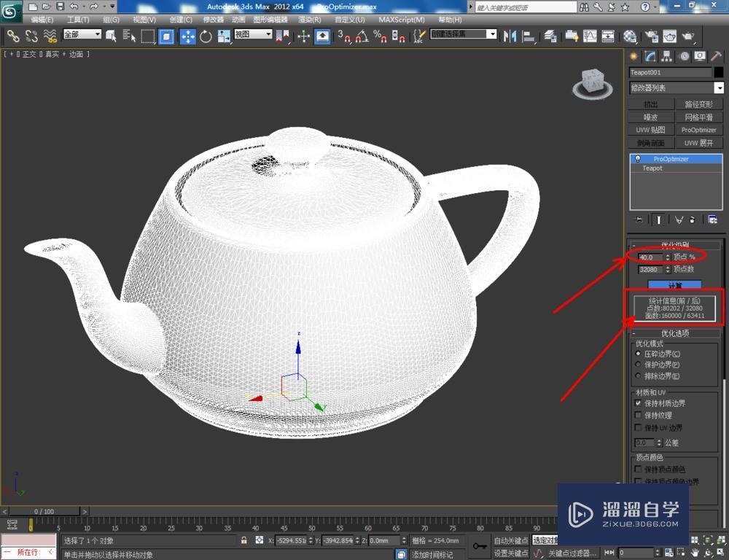Select the Select and Rotate tool
This screenshot has width=729, height=560.
click(x=207, y=36)
